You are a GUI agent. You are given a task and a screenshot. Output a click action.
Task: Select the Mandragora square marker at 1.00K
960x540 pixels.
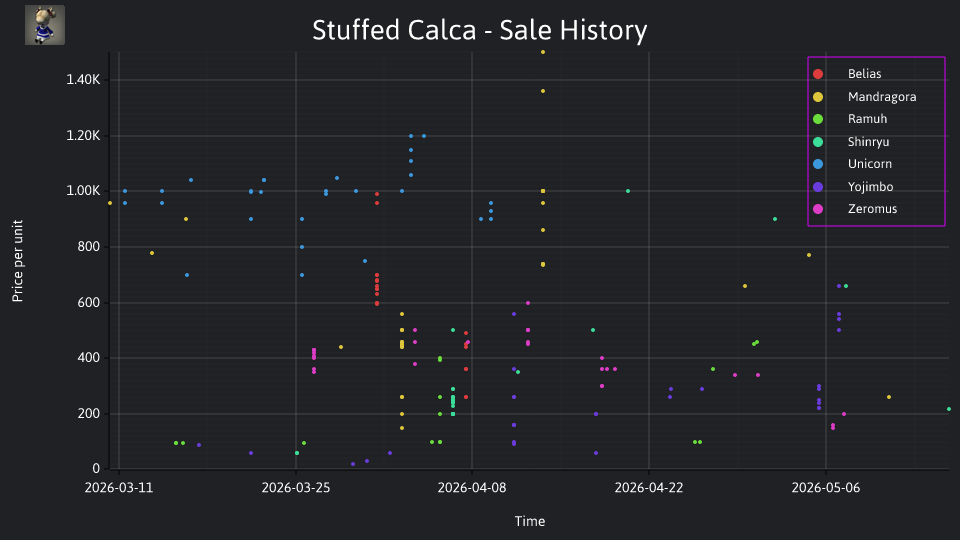[x=543, y=191]
